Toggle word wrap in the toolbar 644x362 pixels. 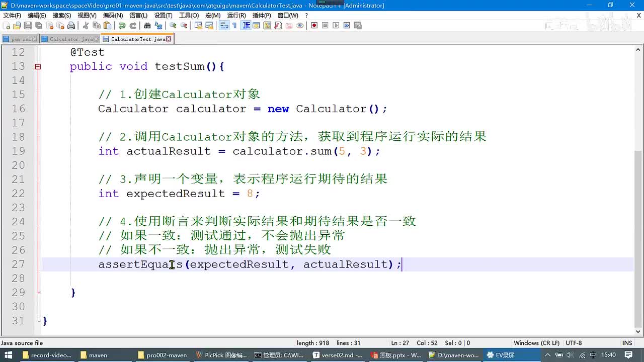pos(224,26)
